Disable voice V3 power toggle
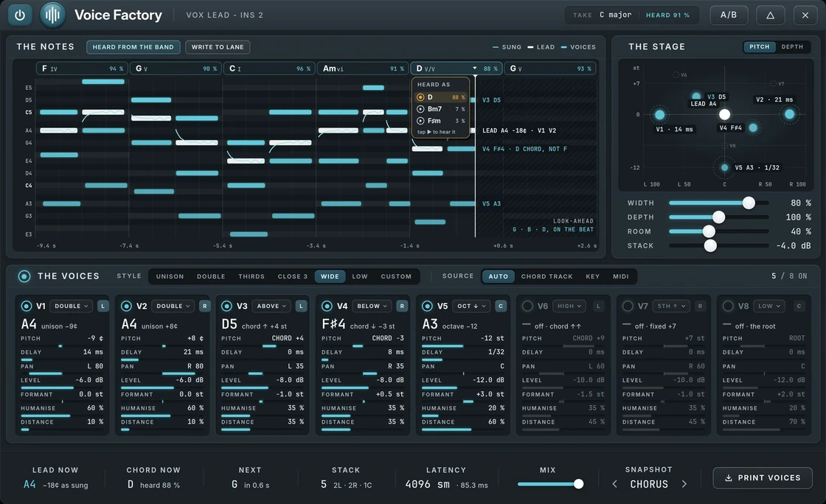 [226, 306]
